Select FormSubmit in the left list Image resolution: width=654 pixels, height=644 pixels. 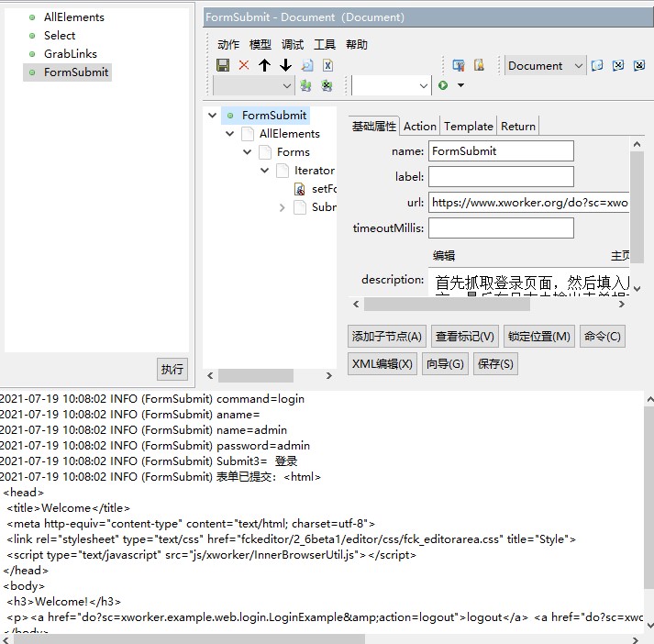(x=76, y=72)
